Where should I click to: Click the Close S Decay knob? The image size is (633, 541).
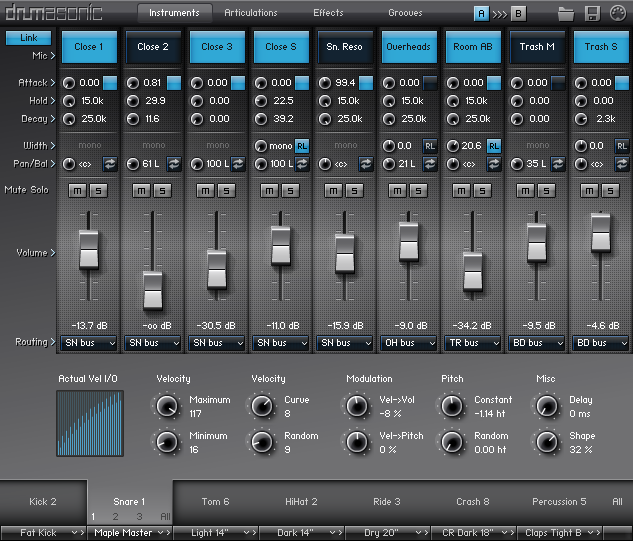[261, 119]
